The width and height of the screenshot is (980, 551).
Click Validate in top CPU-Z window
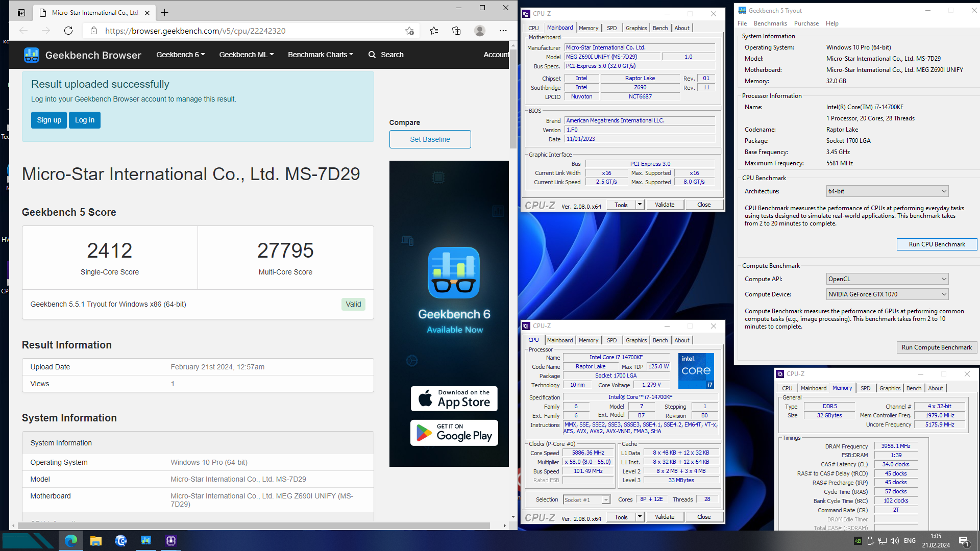pyautogui.click(x=665, y=205)
